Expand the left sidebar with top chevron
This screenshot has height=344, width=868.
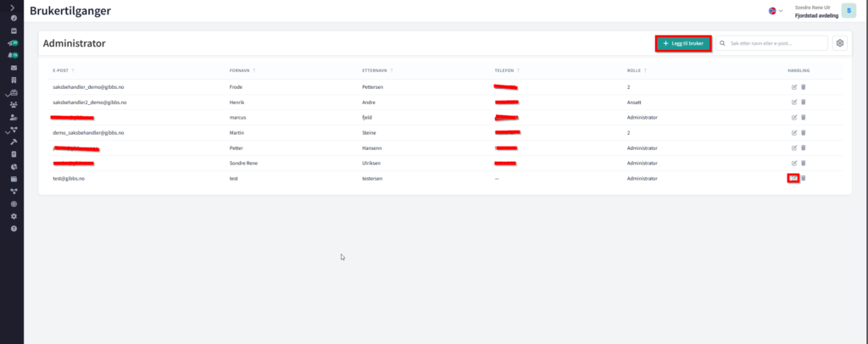click(x=14, y=7)
